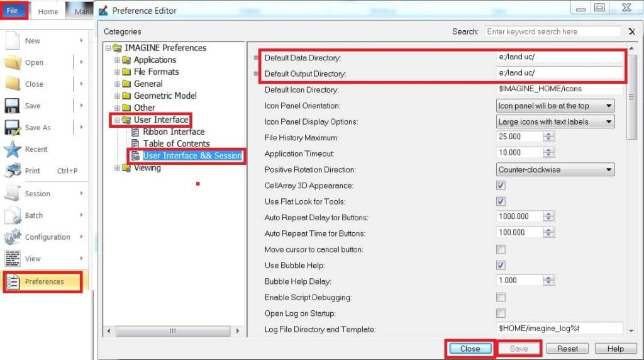Open the Icon Panel Orientation dropdown

pos(555,106)
